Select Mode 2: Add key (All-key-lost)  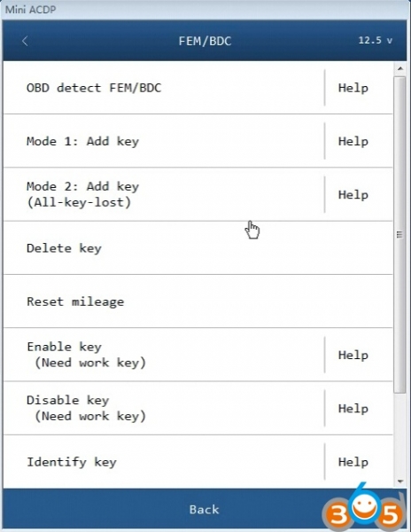163,194
